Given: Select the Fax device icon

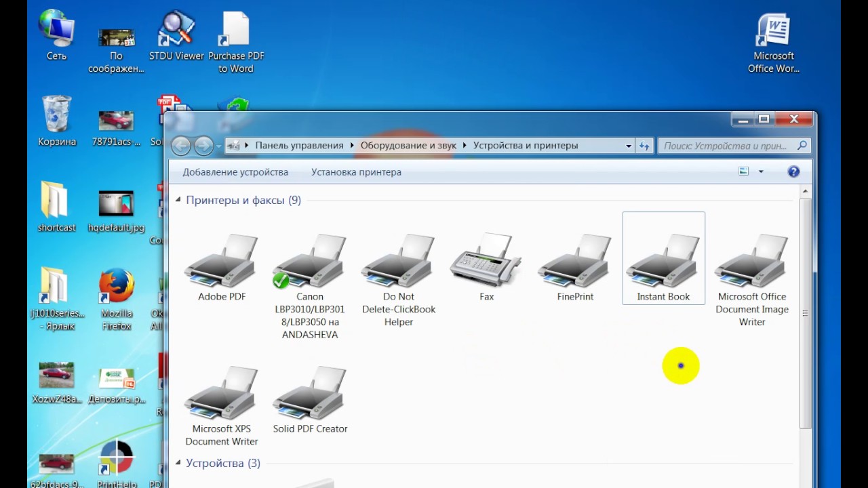Looking at the screenshot, I should point(486,267).
